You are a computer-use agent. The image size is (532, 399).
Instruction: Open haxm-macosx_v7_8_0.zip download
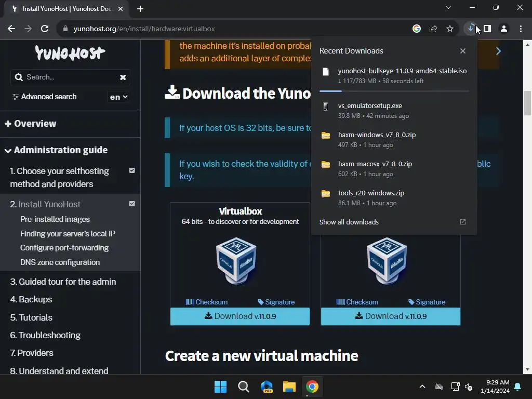394,169
